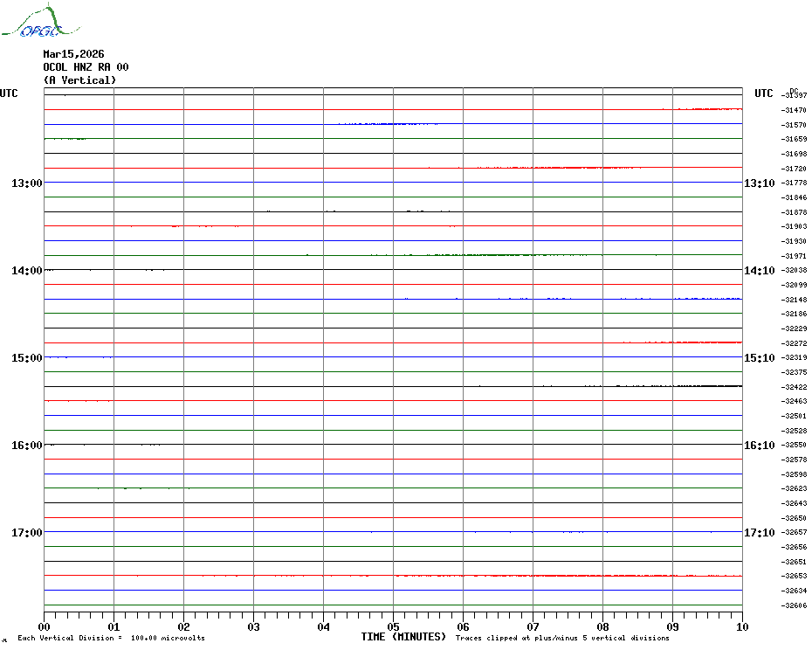Click the 13:00 hour marker on left axis
The width and height of the screenshot is (812, 650).
click(x=27, y=183)
